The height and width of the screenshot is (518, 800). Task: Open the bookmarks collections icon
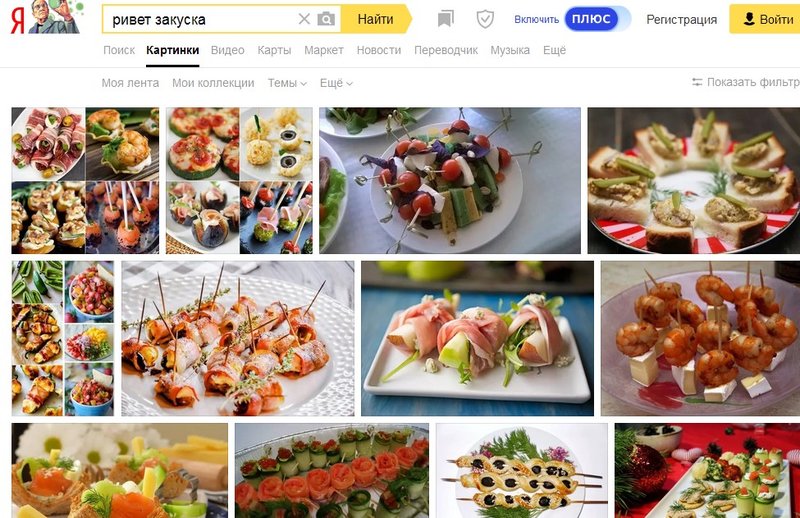coord(446,19)
